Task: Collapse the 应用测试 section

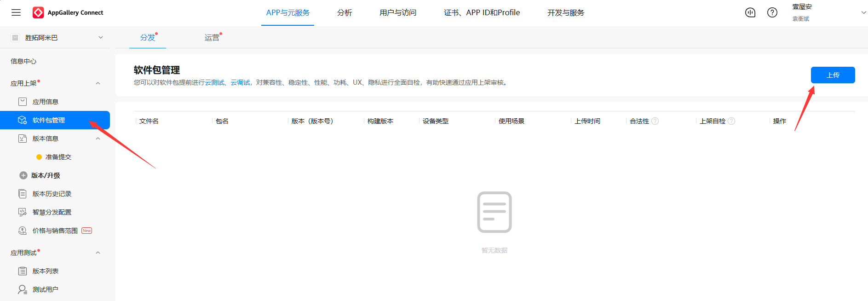Action: (98, 253)
